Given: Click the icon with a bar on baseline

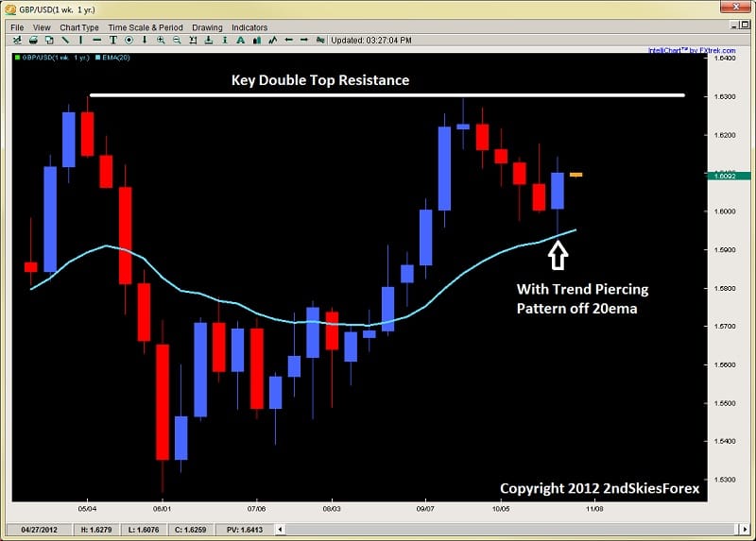Looking at the screenshot, I should tap(209, 41).
